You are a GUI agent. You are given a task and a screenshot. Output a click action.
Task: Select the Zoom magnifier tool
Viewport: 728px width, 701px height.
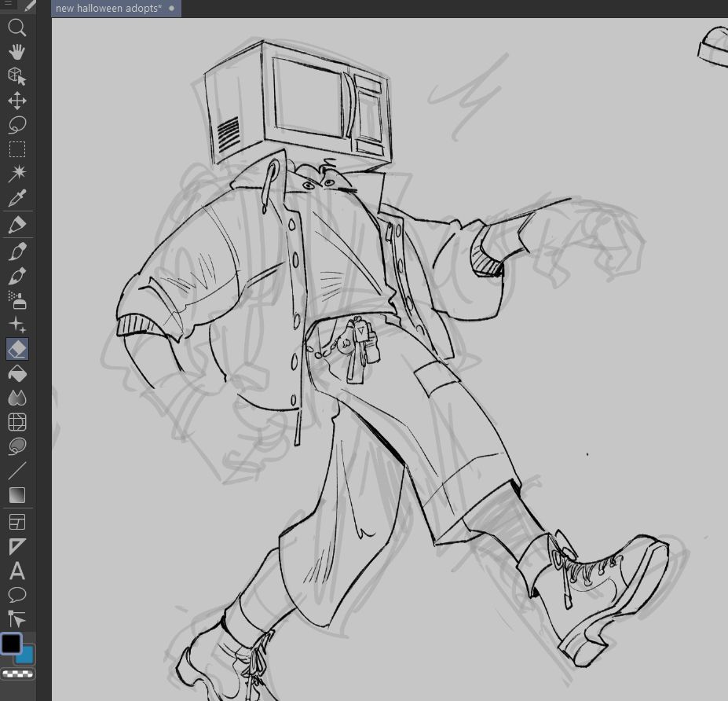[x=17, y=28]
